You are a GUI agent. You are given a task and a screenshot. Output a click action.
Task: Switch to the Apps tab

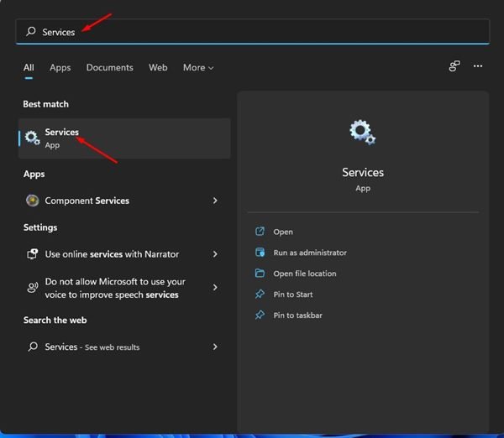[x=60, y=68]
